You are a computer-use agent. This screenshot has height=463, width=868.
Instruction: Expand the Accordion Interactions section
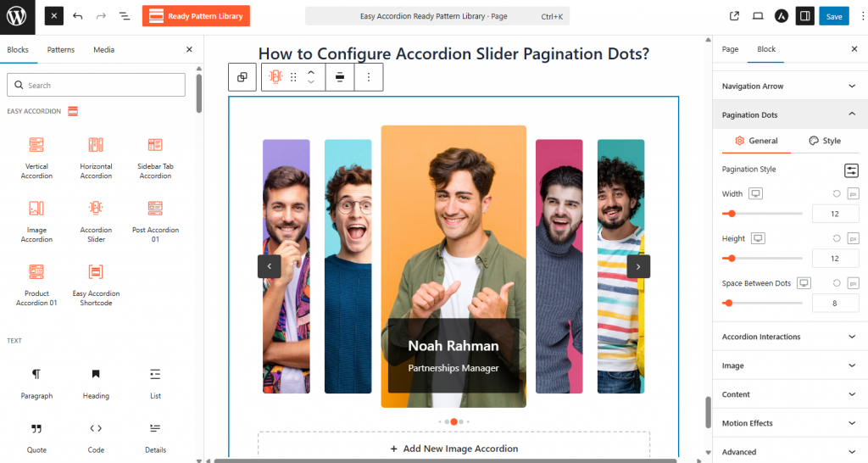coord(790,337)
